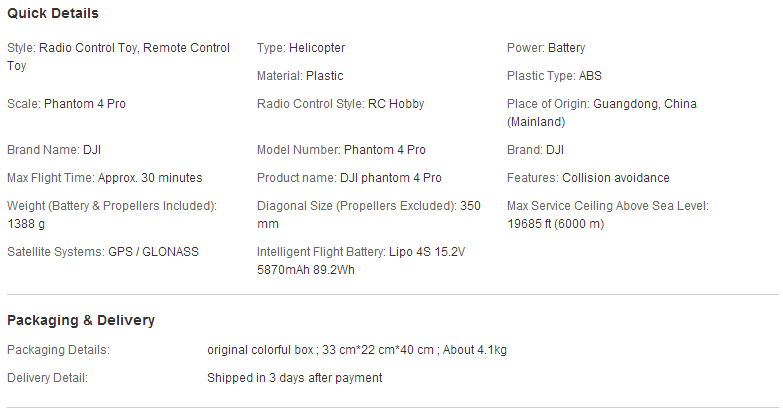Viewport: 783px width, 410px height.
Task: Click the Power: Battery detail
Action: tap(546, 48)
